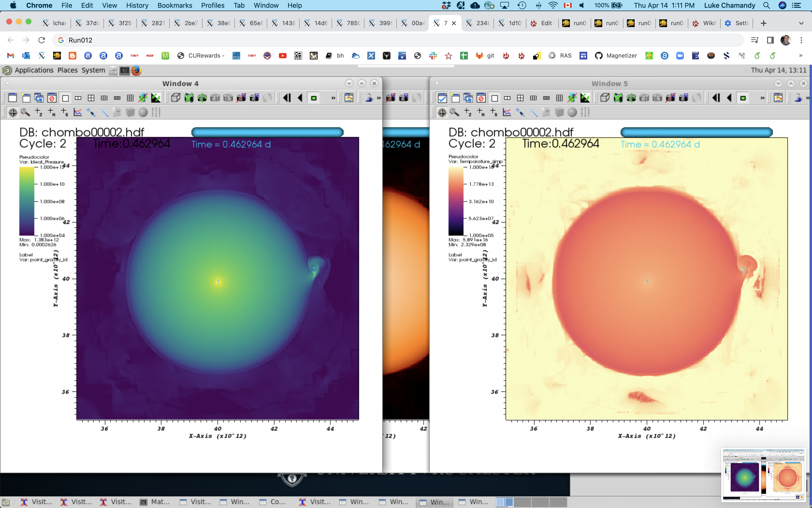The height and width of the screenshot is (508, 812).
Task: Click Window 5 title down chevron
Action: pos(778,83)
